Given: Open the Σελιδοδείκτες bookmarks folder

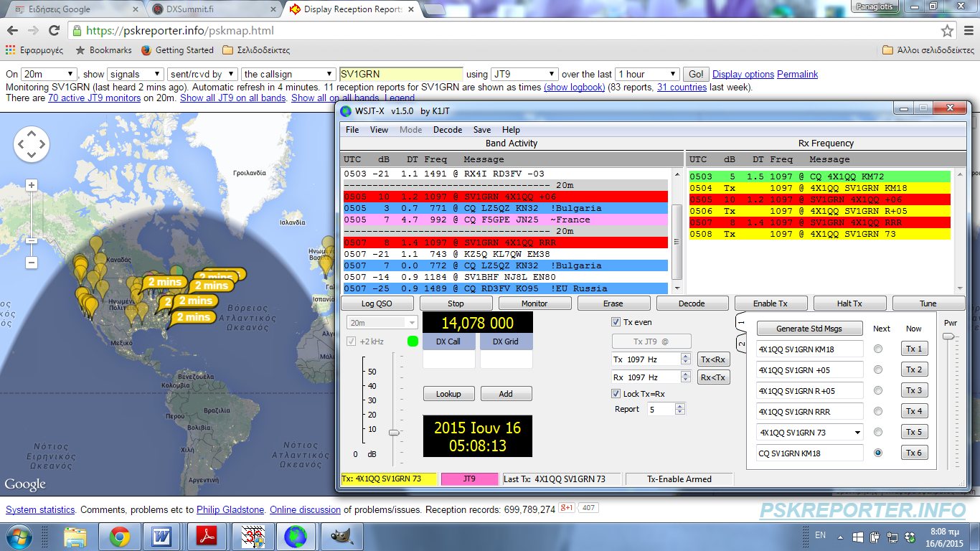Looking at the screenshot, I should click(x=256, y=50).
